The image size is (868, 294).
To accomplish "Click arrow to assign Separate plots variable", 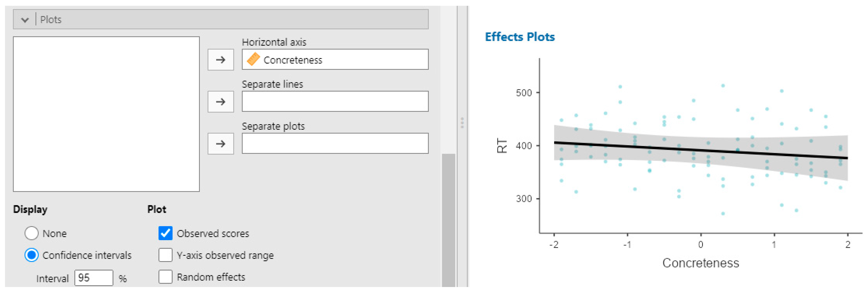I will pyautogui.click(x=220, y=144).
